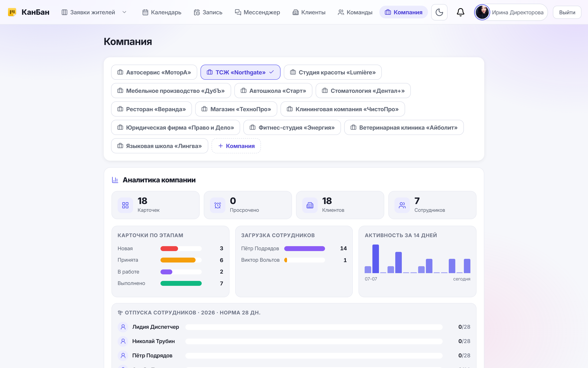Viewport: 588px width, 368px height.
Task: Switch to Мессенджер
Action: coord(257,12)
